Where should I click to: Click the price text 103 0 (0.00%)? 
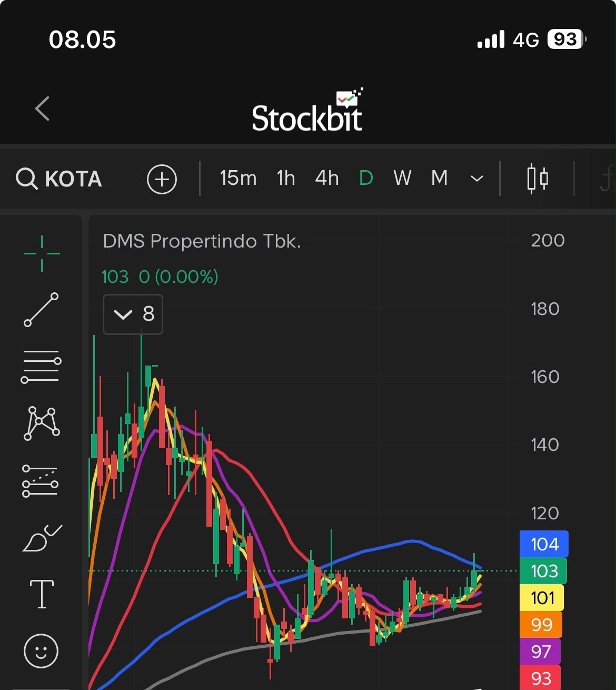click(x=160, y=277)
